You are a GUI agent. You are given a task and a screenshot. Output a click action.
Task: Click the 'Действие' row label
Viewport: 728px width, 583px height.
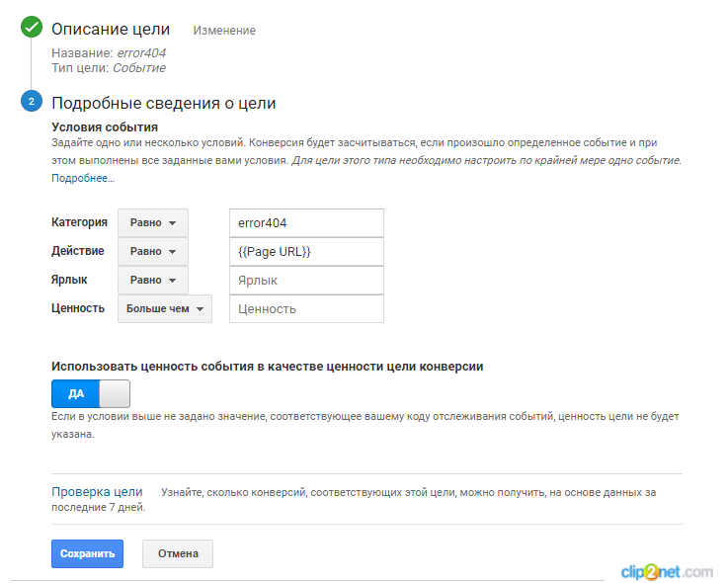77,251
